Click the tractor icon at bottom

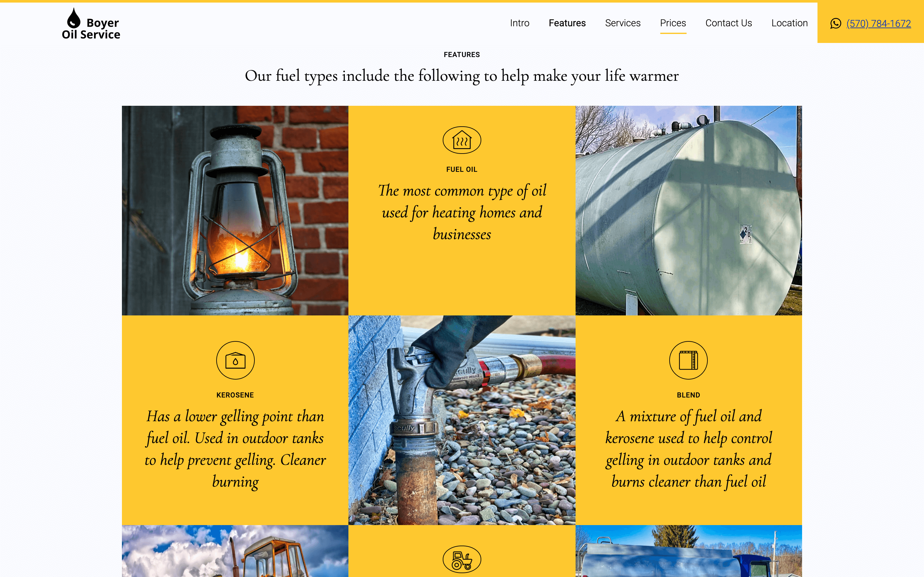462,559
